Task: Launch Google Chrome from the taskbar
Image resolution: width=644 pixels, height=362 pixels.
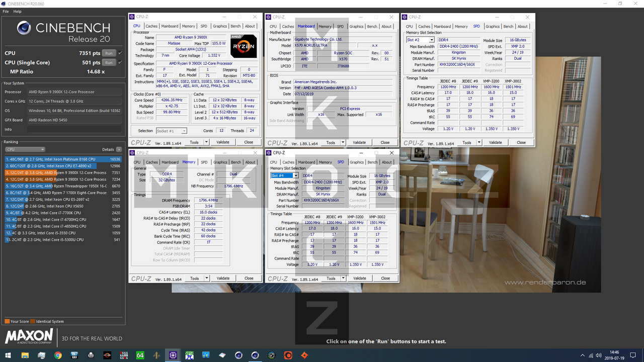Action: pos(58,355)
